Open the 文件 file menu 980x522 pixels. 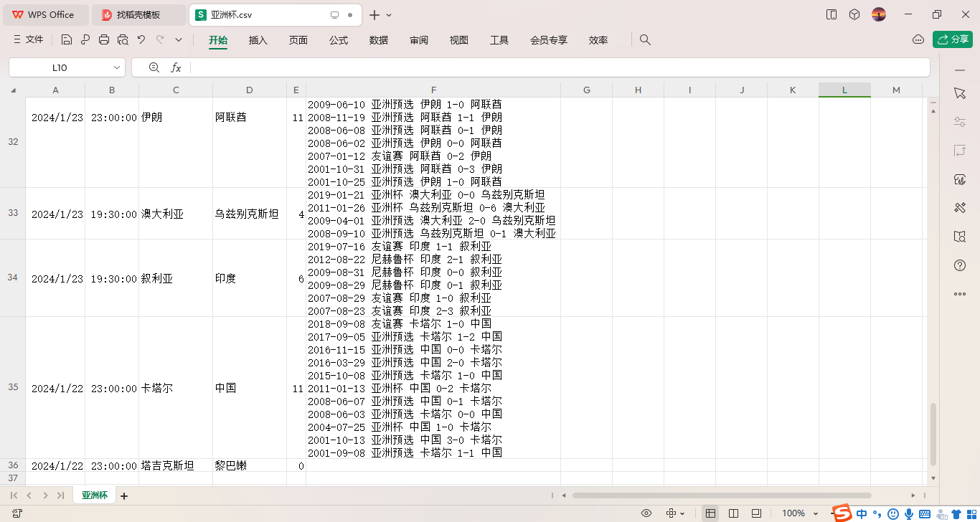[x=29, y=40]
